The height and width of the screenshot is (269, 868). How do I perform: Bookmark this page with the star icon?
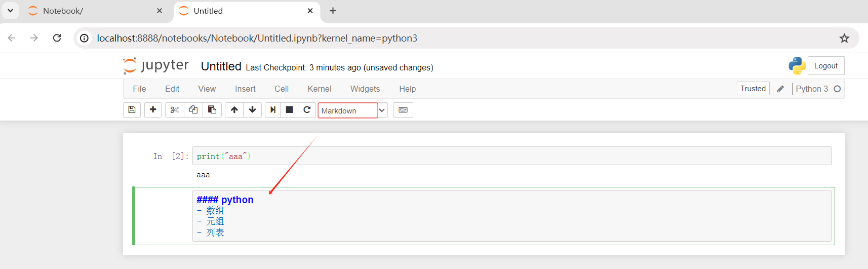click(844, 38)
